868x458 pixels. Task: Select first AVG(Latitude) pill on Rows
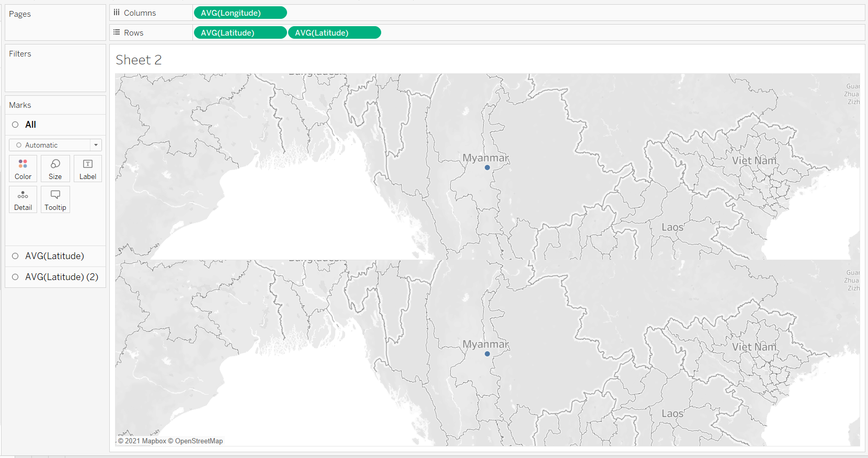pyautogui.click(x=239, y=32)
